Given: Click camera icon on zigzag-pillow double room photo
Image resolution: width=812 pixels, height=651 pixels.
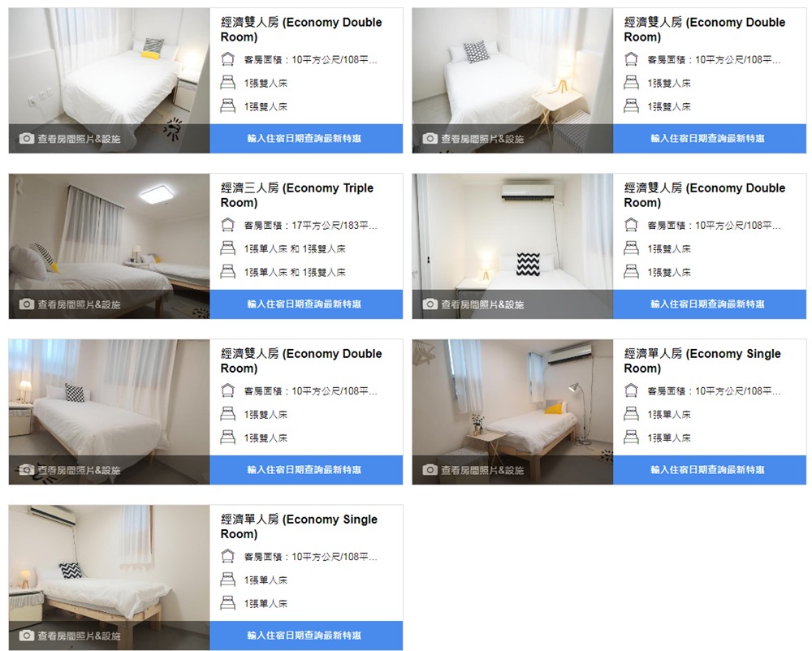Looking at the screenshot, I should click(430, 304).
